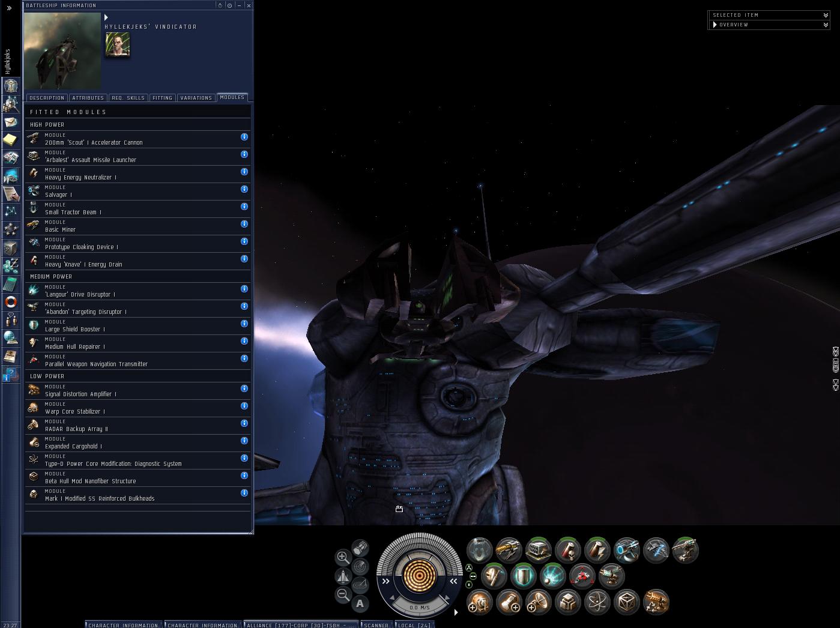Activate the shield booster module on HUD
The height and width of the screenshot is (628, 840).
coord(524,576)
